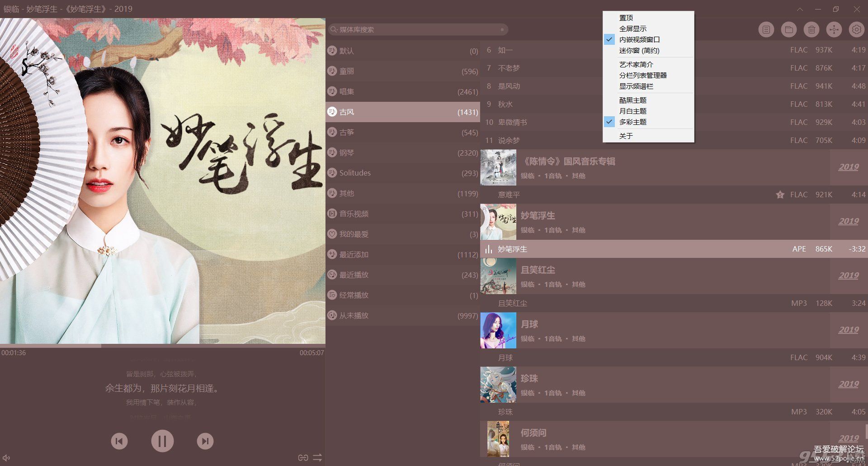The image size is (868, 466).
Task: Click the film icon beside 音乐视频
Action: [332, 214]
